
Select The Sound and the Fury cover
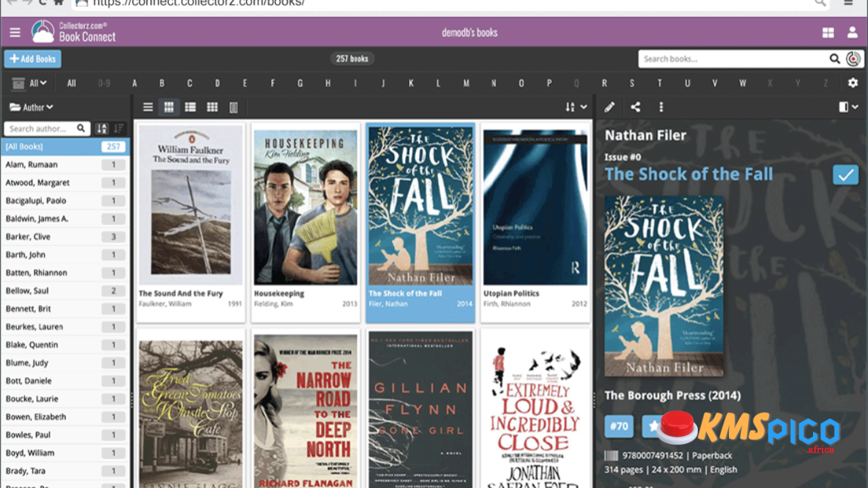tap(191, 205)
